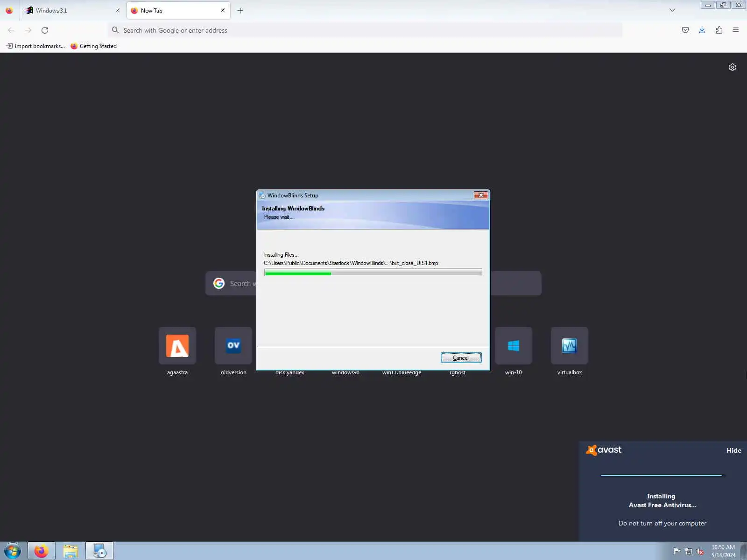The image size is (747, 560).
Task: Click the network tray icon
Action: pos(689,551)
